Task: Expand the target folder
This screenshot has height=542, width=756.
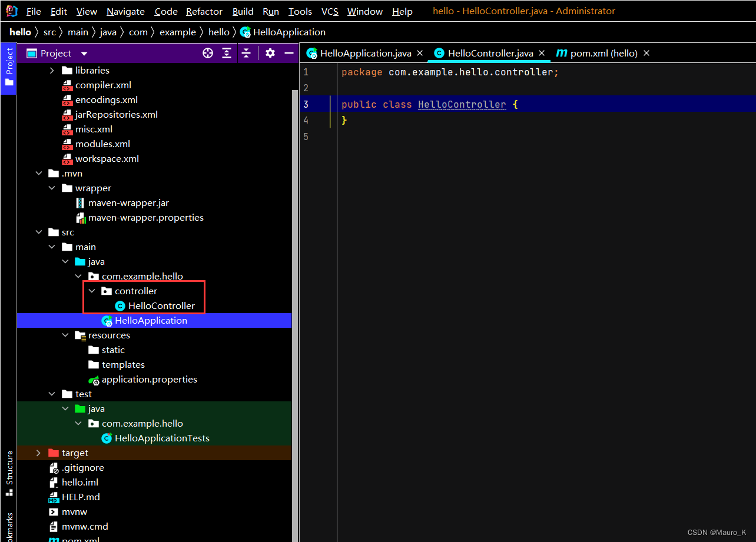Action: click(x=39, y=453)
